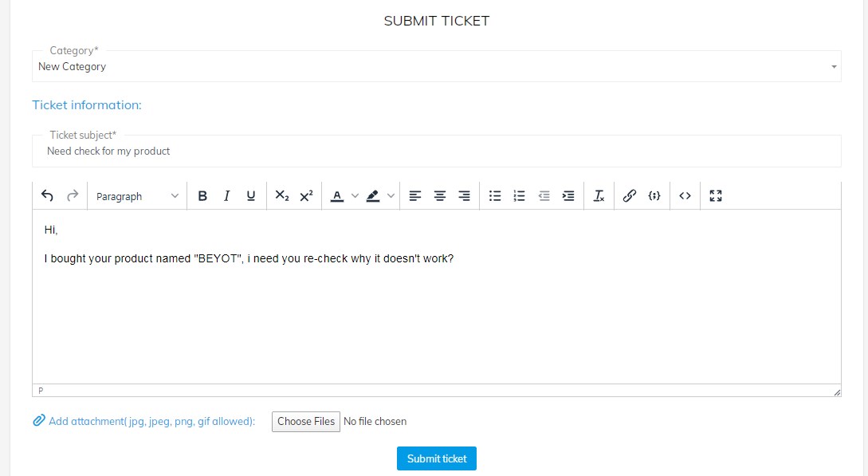The height and width of the screenshot is (476, 868).
Task: Toggle bold formatting
Action: pos(202,195)
